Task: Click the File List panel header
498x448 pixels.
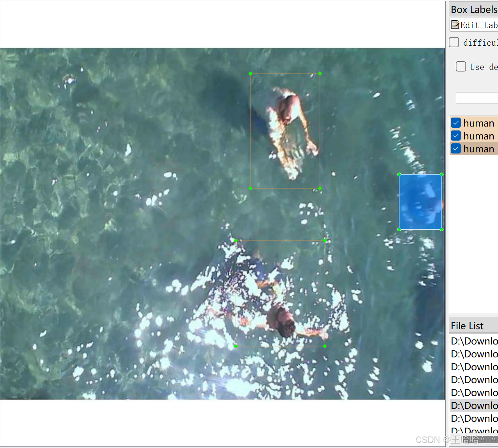Action: pos(473,325)
